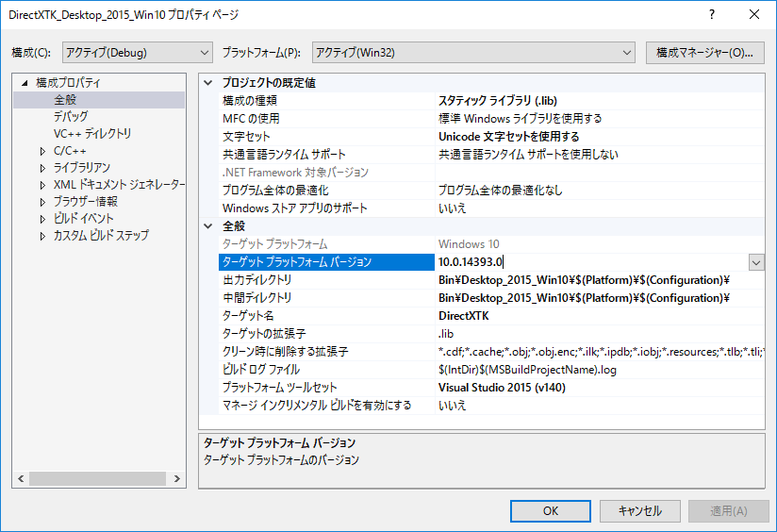
Task: Collapse the プロジェクトの既定値 section
Action: pyautogui.click(x=208, y=83)
